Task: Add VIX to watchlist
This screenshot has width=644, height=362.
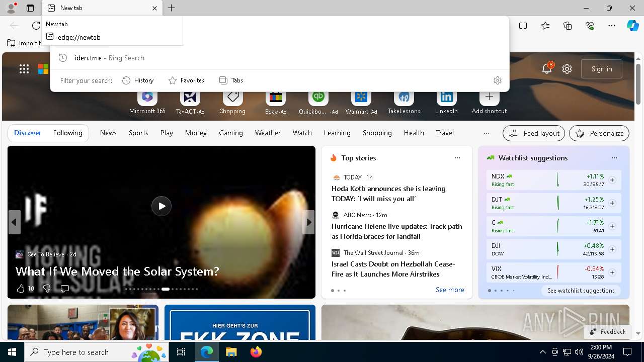Action: (612, 273)
